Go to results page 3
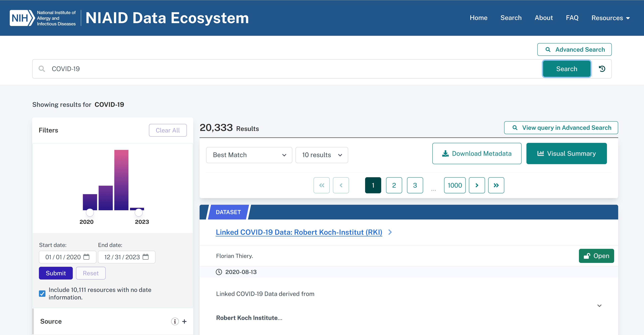Screen dimensions: 644x335 (x=415, y=185)
